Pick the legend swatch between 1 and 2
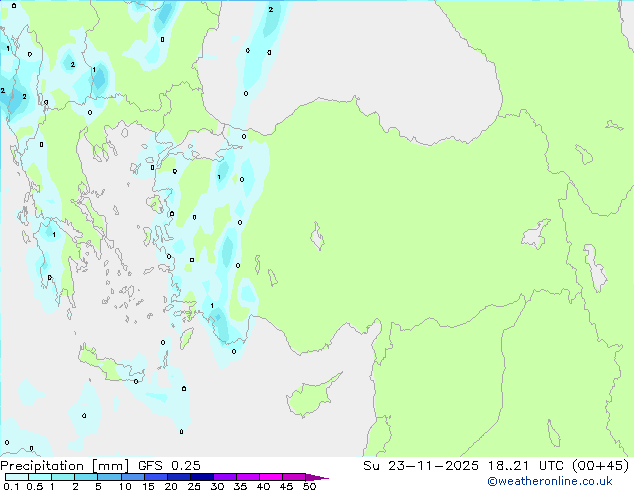Image resolution: width=634 pixels, height=490 pixels. (63, 477)
